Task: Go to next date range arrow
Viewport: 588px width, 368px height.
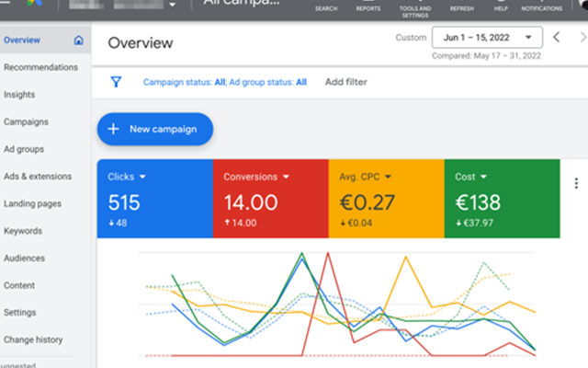Action: point(583,37)
